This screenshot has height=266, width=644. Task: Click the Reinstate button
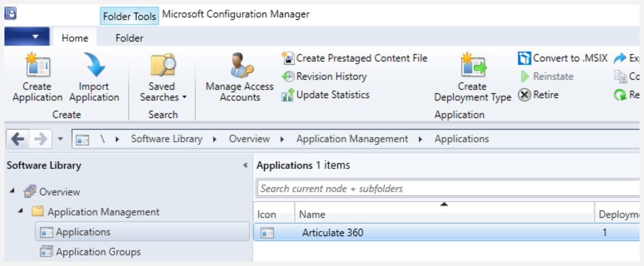(x=547, y=76)
